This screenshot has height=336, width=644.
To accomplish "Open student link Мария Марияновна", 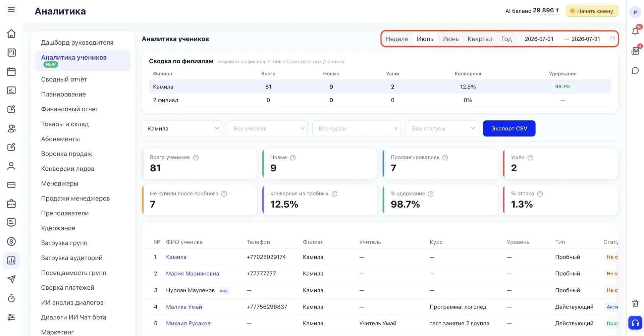I will [193, 274].
